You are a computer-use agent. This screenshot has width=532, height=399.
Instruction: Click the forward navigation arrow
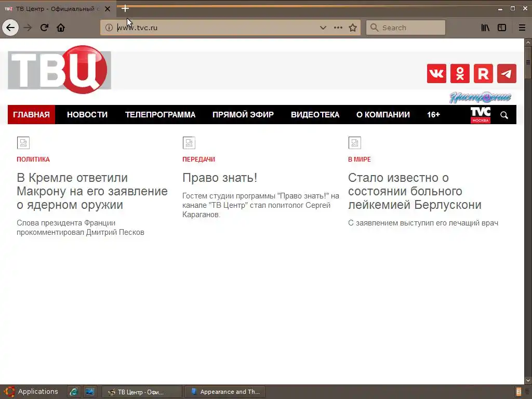point(28,28)
